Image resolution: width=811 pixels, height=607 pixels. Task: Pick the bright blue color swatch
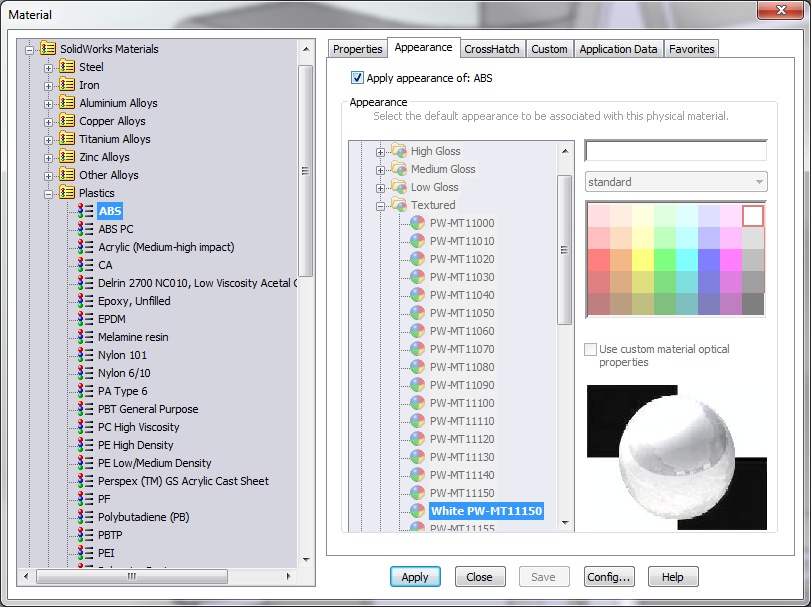[709, 260]
